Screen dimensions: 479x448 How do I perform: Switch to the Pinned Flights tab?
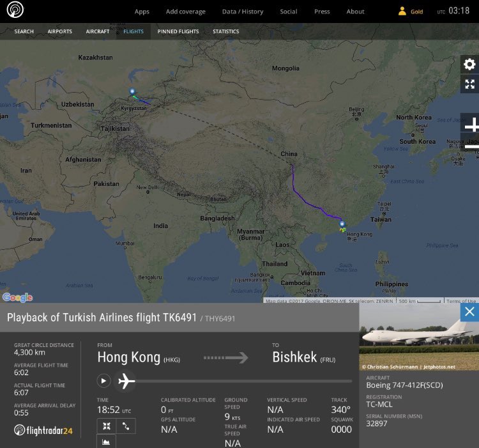click(x=178, y=31)
